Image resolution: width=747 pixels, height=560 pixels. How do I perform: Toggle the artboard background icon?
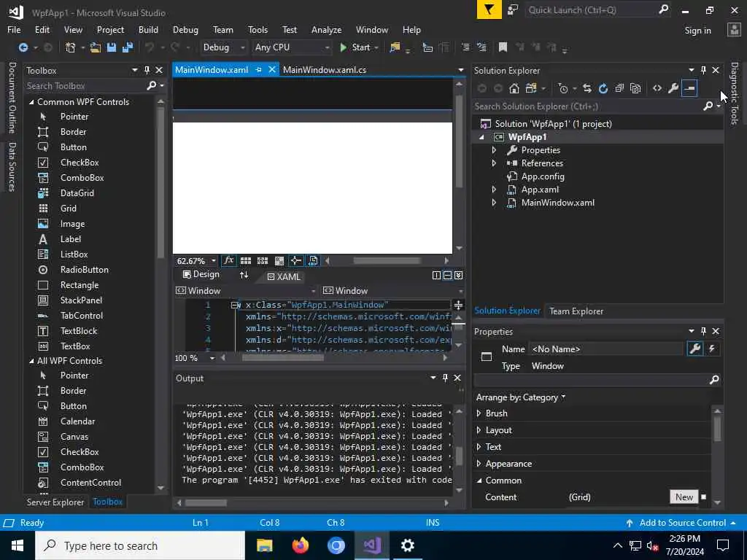click(279, 260)
